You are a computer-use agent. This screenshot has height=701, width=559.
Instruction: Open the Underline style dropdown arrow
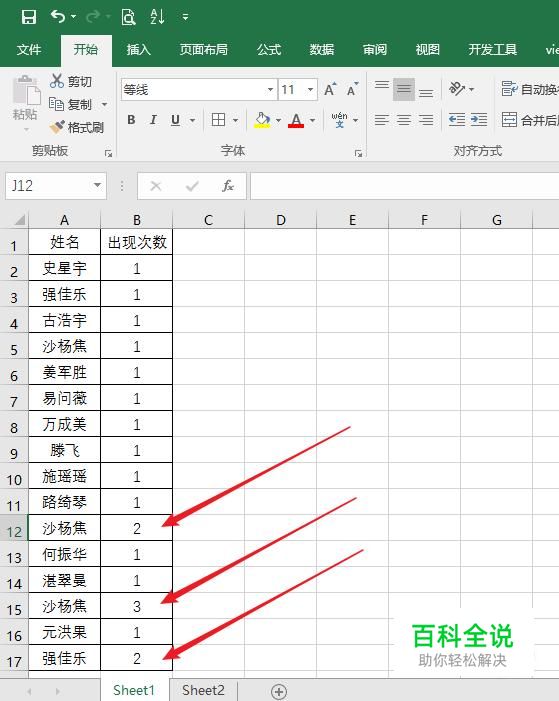192,120
